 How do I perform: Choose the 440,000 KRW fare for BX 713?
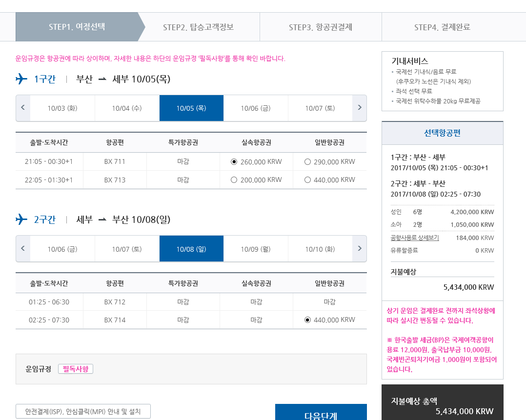click(307, 180)
